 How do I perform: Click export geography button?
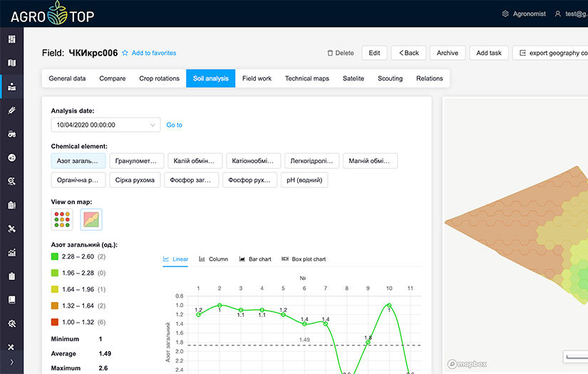click(x=550, y=53)
